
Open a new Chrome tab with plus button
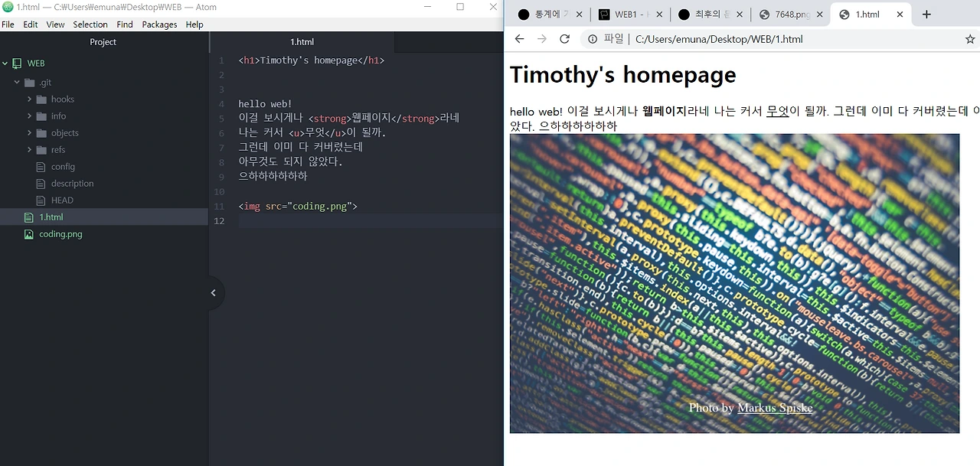click(926, 15)
